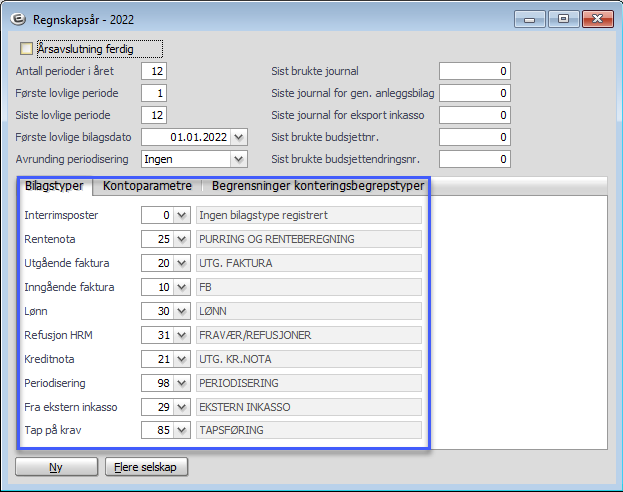This screenshot has height=492, width=623.
Task: Click the 'UTG. FAKTURA' description
Action: pos(236,263)
